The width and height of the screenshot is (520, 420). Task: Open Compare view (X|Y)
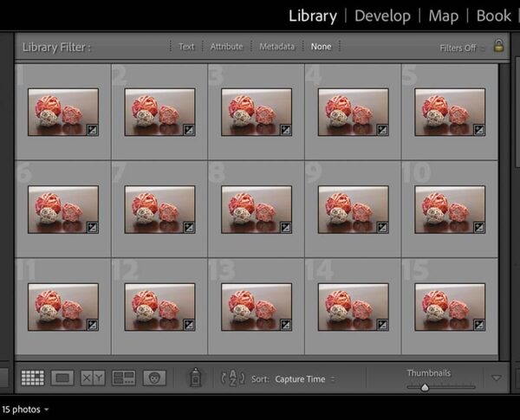pos(93,378)
